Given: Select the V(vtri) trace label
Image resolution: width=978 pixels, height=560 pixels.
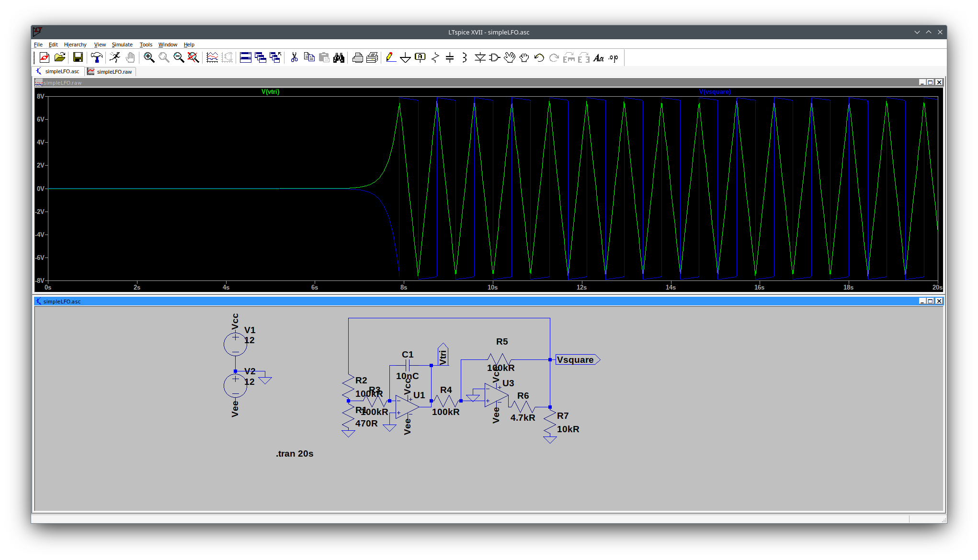Looking at the screenshot, I should pyautogui.click(x=270, y=91).
